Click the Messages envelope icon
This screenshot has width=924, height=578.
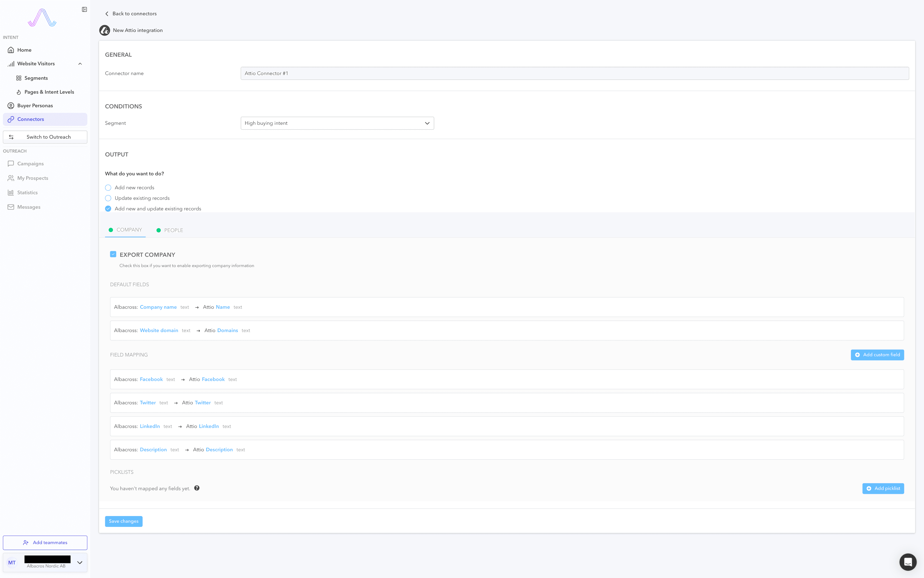(11, 207)
